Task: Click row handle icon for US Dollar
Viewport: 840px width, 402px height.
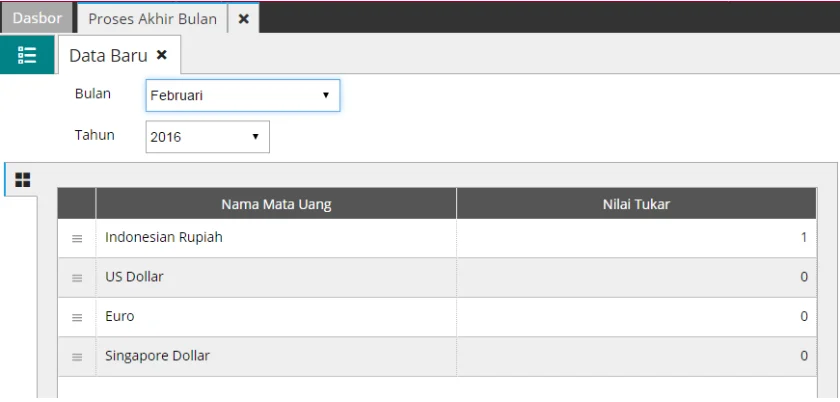Action: click(x=77, y=278)
